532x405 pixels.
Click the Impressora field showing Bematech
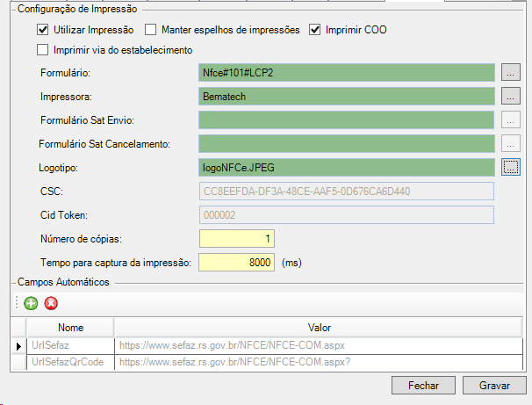(347, 96)
